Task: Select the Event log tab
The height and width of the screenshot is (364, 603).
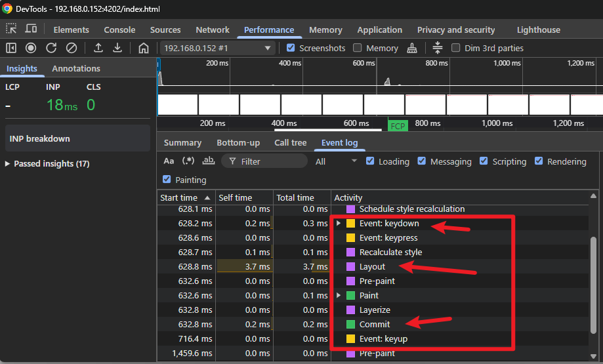Action: [340, 142]
